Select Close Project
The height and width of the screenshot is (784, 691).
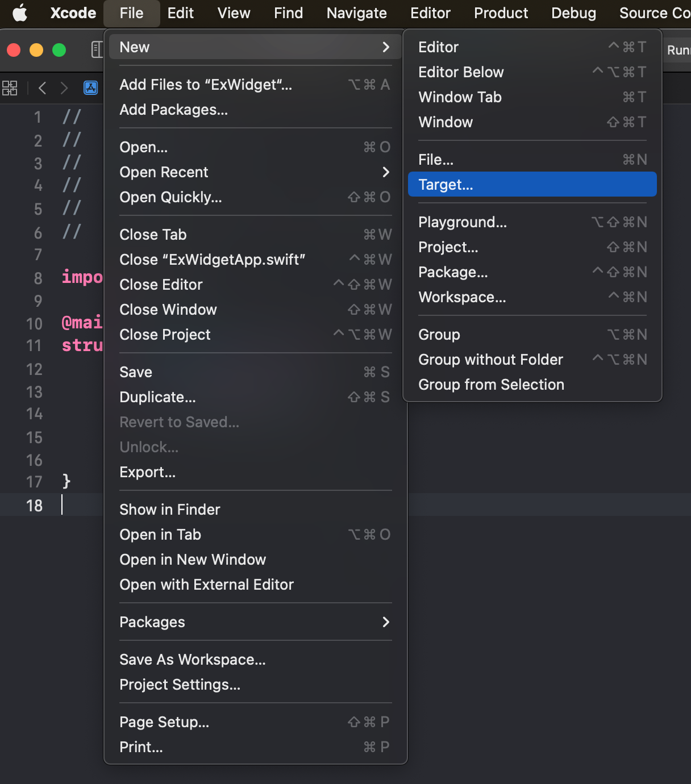256,334
